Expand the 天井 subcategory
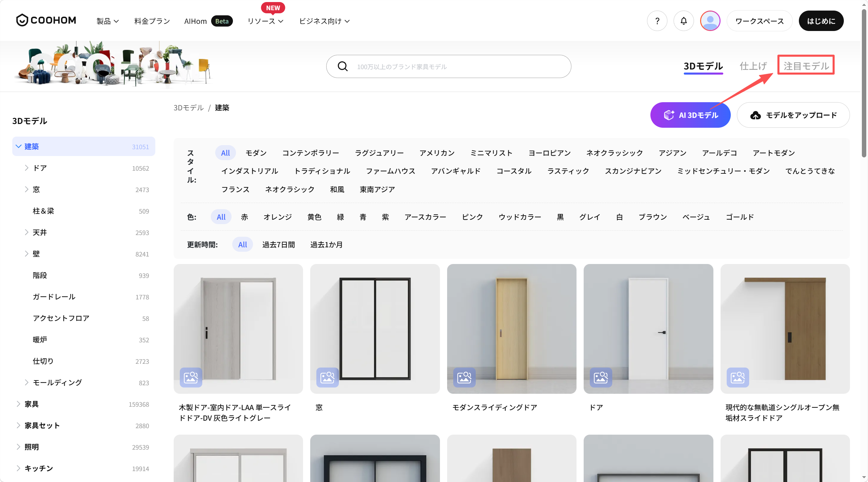This screenshot has height=482, width=868. click(x=27, y=232)
